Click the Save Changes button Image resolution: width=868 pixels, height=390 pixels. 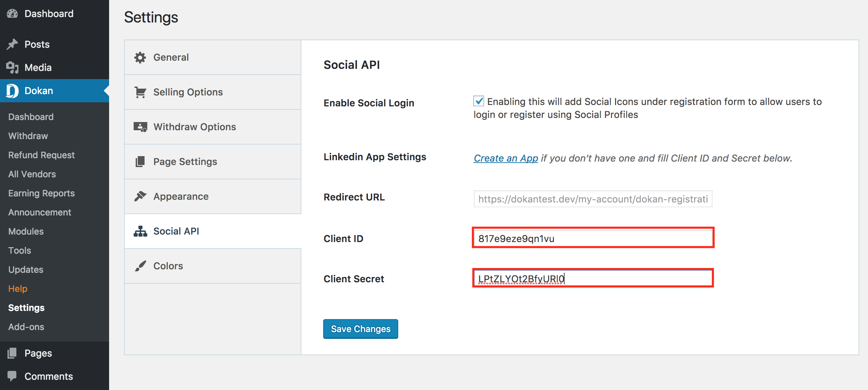(x=360, y=329)
